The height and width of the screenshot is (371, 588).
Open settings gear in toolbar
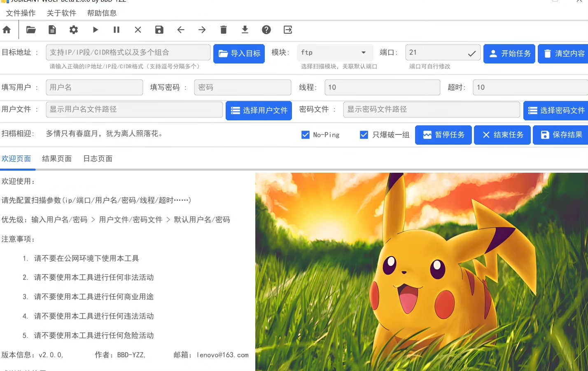coord(74,30)
